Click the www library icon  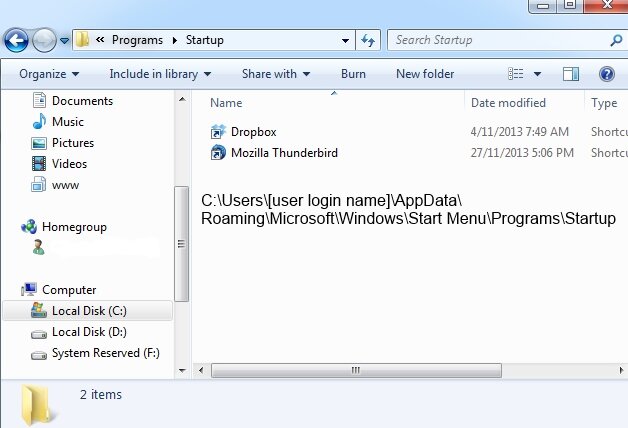coord(38,185)
